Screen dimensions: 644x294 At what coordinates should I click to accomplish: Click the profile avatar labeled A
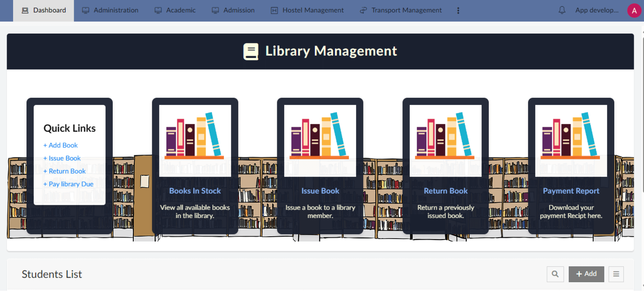coord(634,10)
